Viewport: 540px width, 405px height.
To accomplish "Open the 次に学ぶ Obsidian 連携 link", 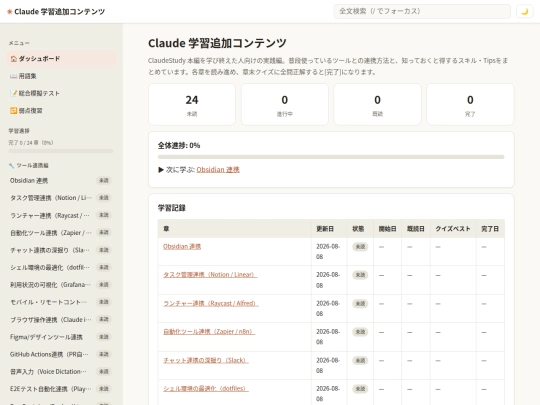I will point(218,169).
